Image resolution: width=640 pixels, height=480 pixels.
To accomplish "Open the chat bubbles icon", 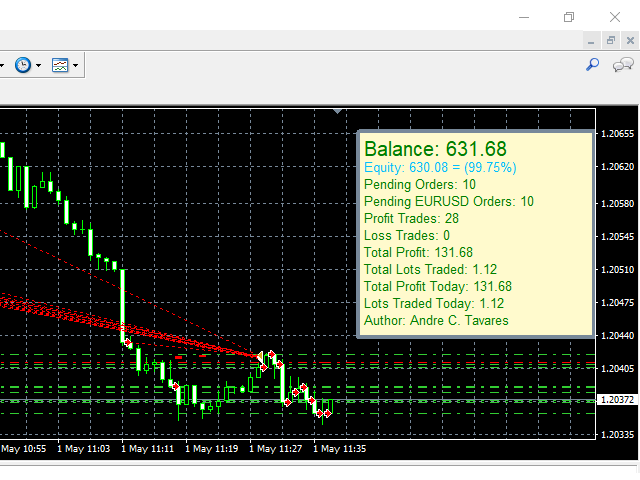I will tap(623, 64).
